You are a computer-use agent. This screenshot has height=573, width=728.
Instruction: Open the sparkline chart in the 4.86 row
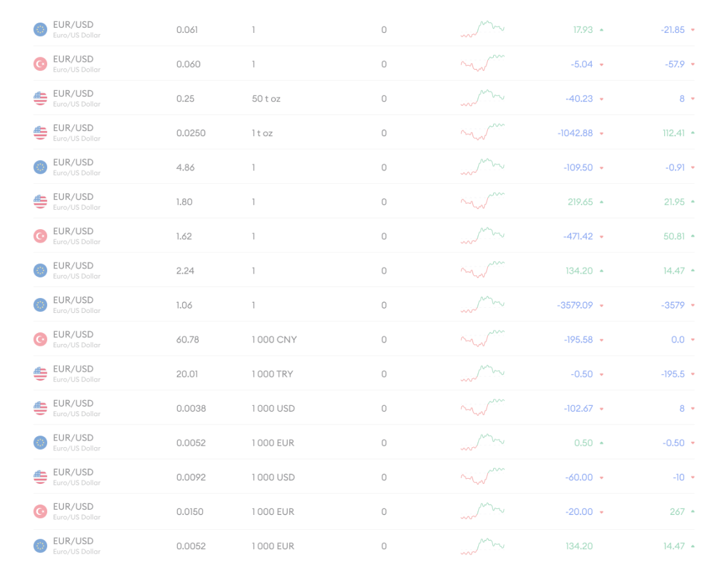click(482, 167)
